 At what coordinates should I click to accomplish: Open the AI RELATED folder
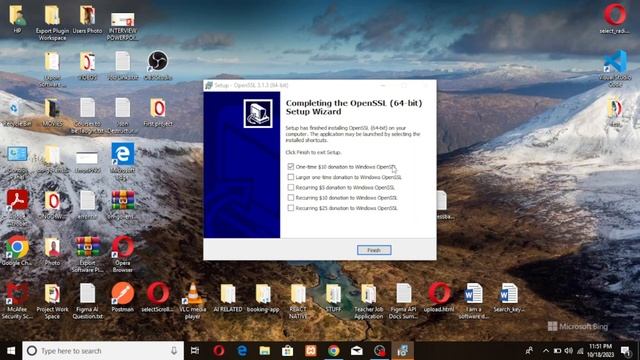point(228,298)
